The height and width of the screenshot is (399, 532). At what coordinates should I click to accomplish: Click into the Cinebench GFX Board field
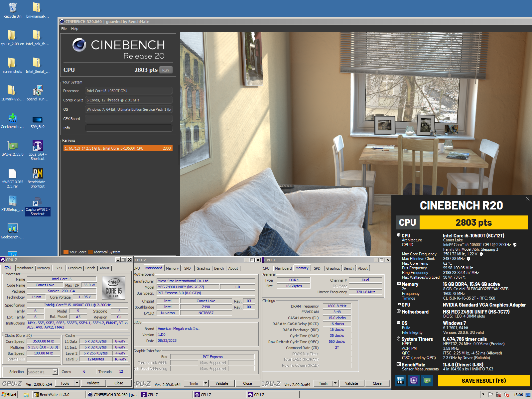[129, 119]
